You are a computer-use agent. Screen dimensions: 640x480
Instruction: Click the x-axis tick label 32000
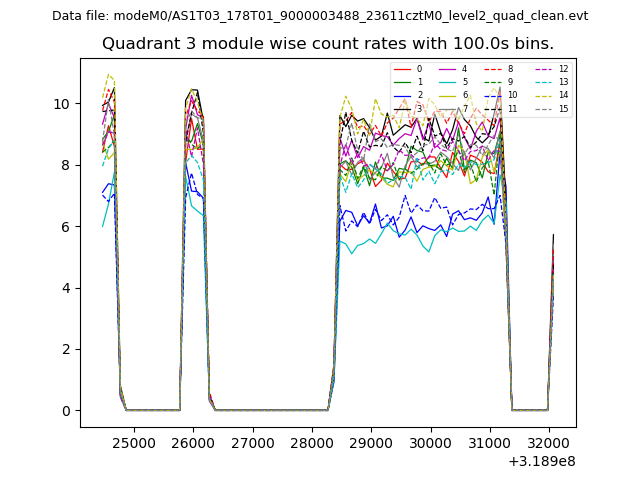[550, 442]
